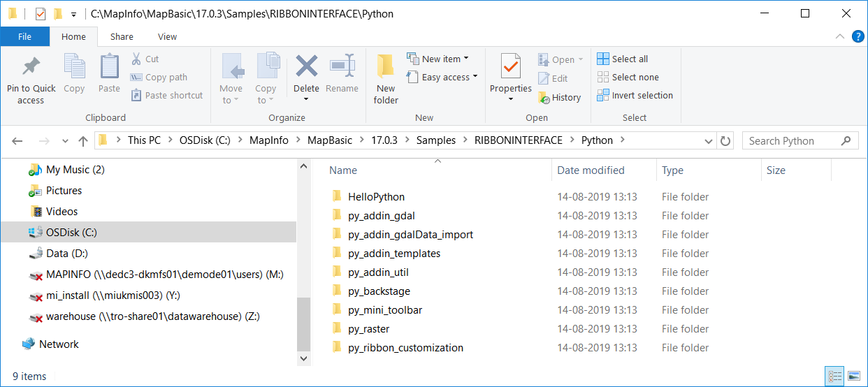The width and height of the screenshot is (868, 387).
Task: Open the File menu
Action: pyautogui.click(x=25, y=37)
